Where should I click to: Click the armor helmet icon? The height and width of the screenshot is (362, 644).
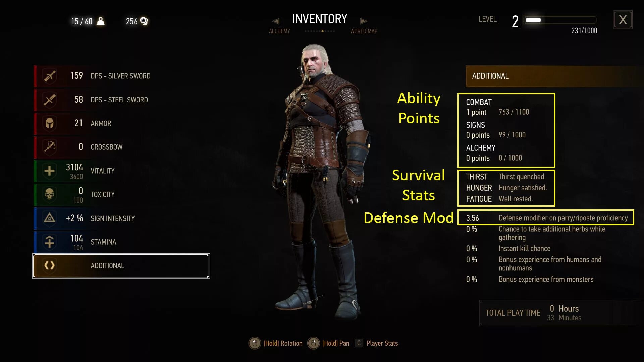click(50, 123)
